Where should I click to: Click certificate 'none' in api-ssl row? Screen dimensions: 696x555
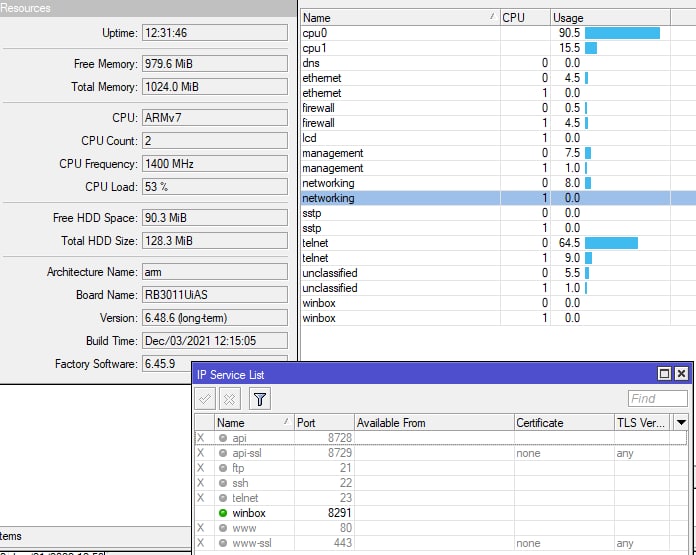pyautogui.click(x=528, y=453)
